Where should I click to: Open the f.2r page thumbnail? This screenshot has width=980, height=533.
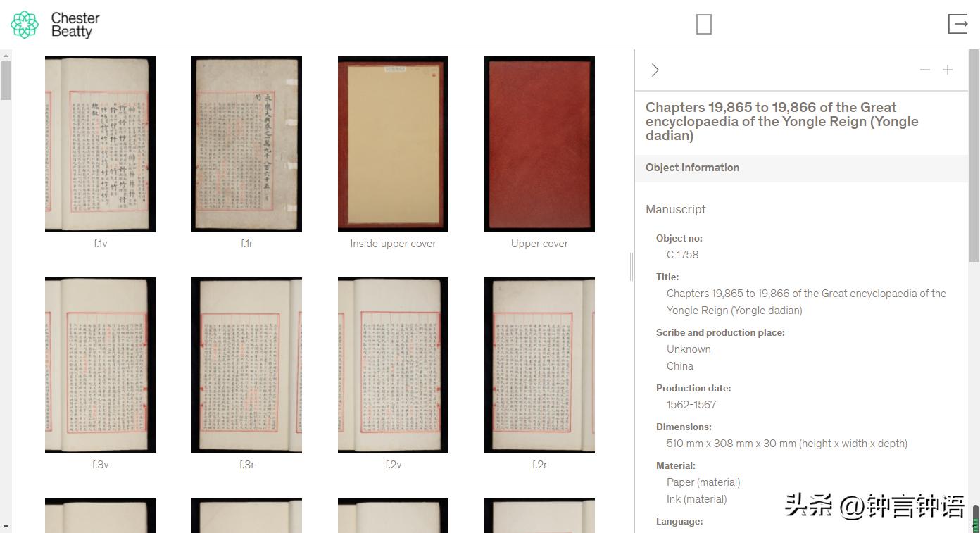point(539,365)
